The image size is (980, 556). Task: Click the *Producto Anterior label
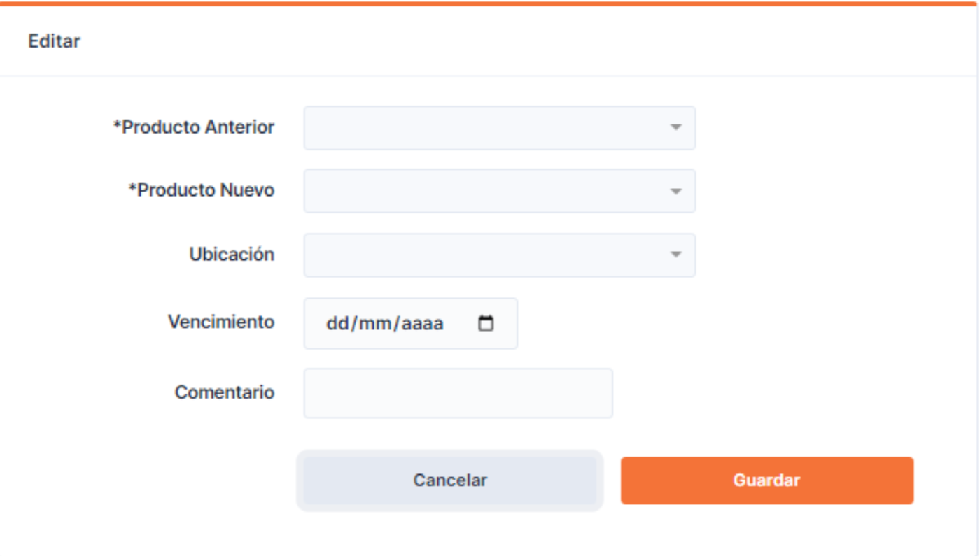194,127
